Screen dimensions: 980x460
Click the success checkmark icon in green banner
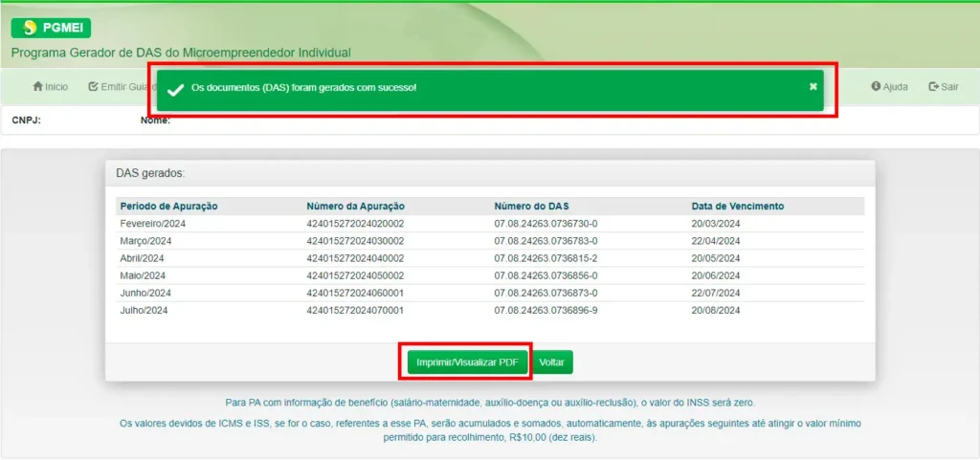pos(175,89)
